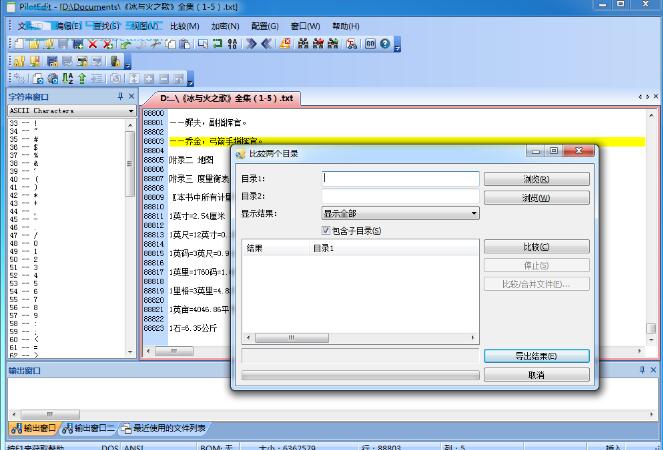Click the red X Close file icon
This screenshot has height=450, width=663.
(93, 44)
